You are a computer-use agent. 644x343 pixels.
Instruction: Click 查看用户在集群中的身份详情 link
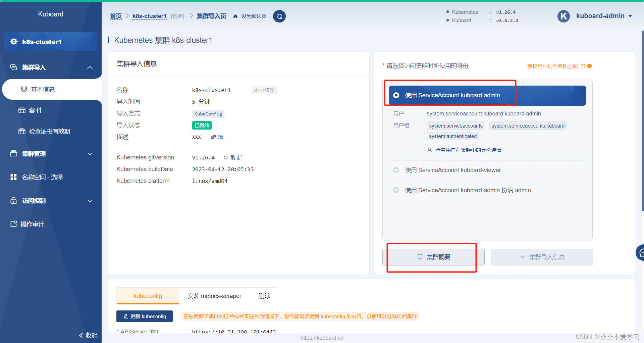pyautogui.click(x=468, y=150)
